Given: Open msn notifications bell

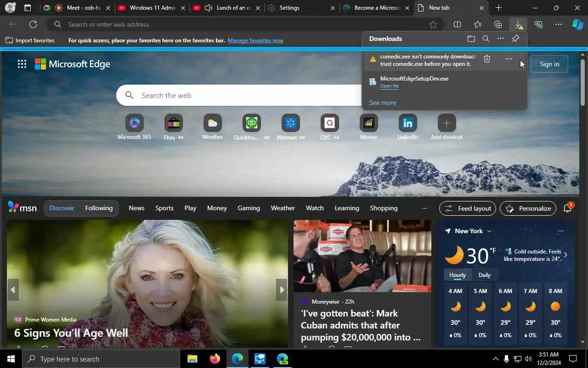Looking at the screenshot, I should [x=567, y=208].
